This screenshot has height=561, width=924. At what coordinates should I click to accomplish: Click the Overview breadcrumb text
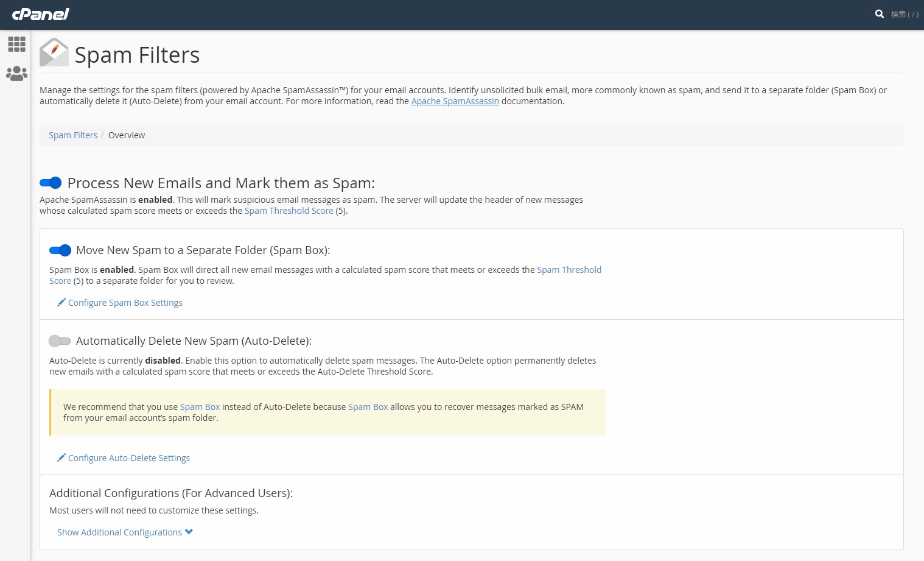(127, 135)
